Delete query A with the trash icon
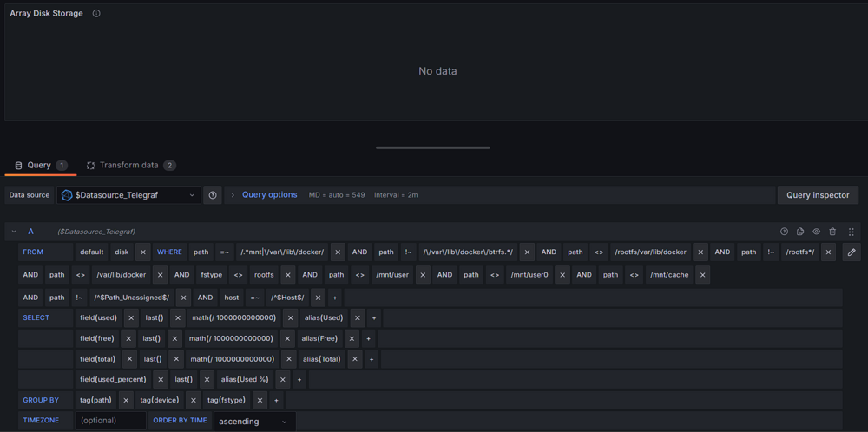The image size is (868, 432). click(832, 232)
